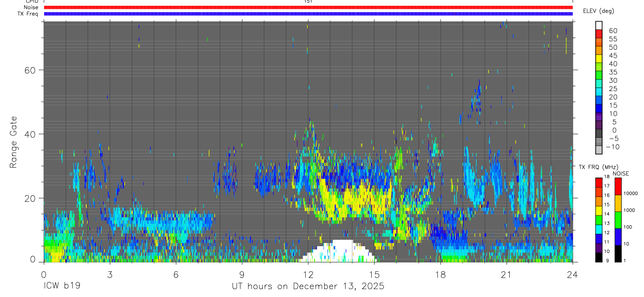The width and height of the screenshot is (644, 297).
Task: Select the "TX Freq" label above the plot
Action: [x=28, y=14]
